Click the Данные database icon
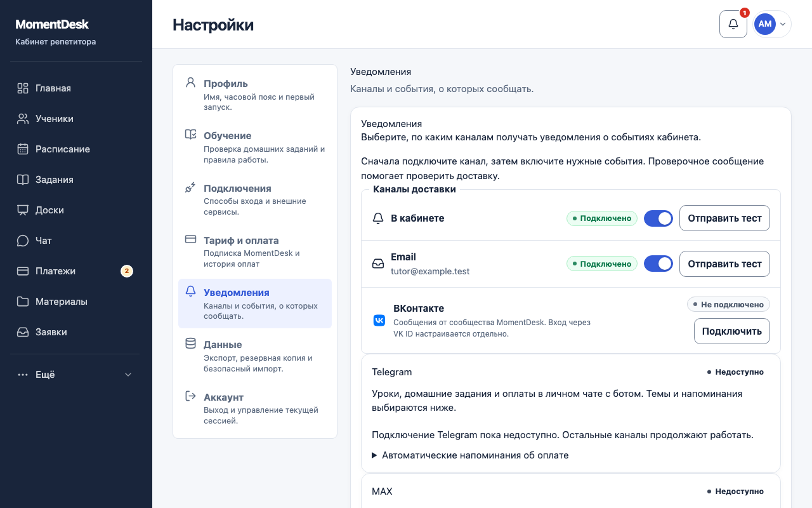The width and height of the screenshot is (812, 508). click(190, 344)
